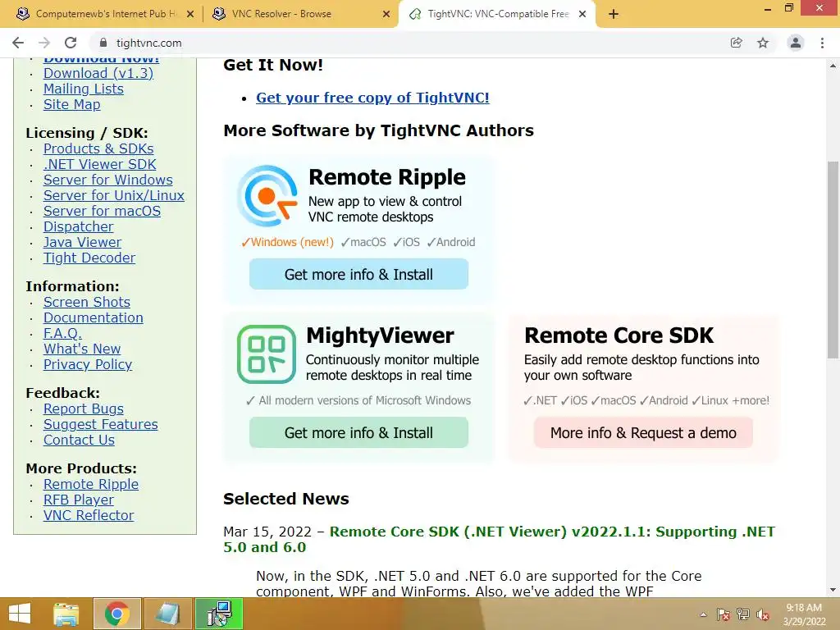Click the scrollbar up arrow
The height and width of the screenshot is (630, 840).
tap(833, 66)
